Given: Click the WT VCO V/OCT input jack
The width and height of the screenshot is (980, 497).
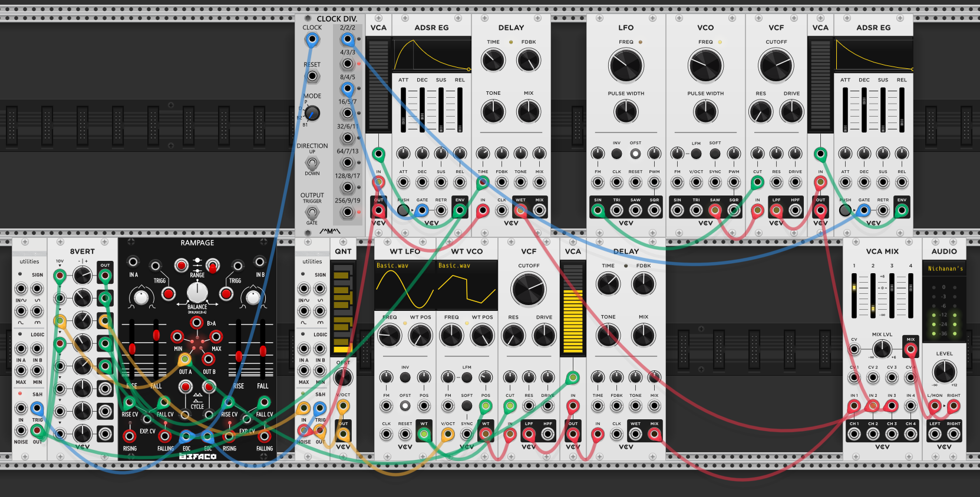Looking at the screenshot, I should coord(448,434).
